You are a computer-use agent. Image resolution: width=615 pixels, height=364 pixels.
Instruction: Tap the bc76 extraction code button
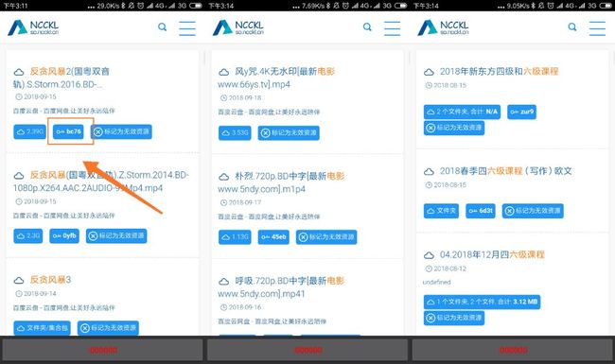(x=68, y=131)
